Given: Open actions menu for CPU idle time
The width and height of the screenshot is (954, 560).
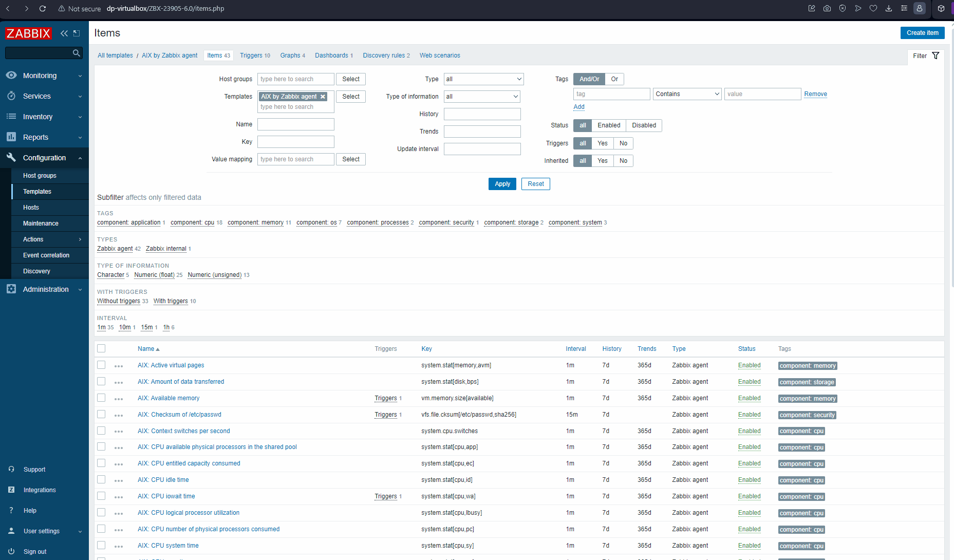Looking at the screenshot, I should point(119,481).
